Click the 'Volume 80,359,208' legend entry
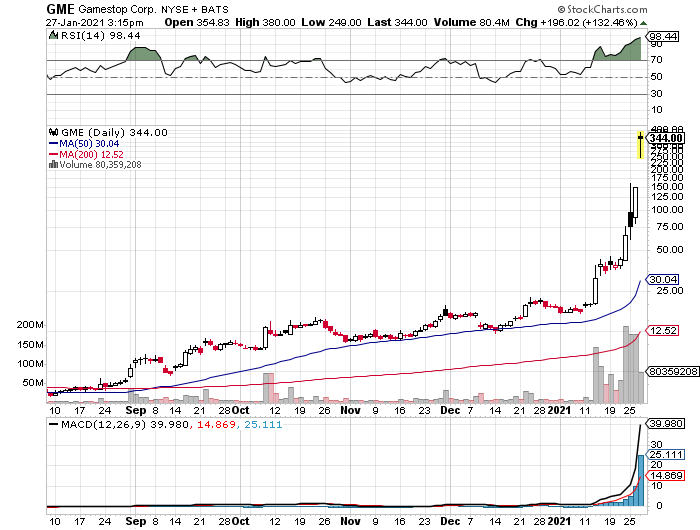The width and height of the screenshot is (700, 530). tap(100, 165)
